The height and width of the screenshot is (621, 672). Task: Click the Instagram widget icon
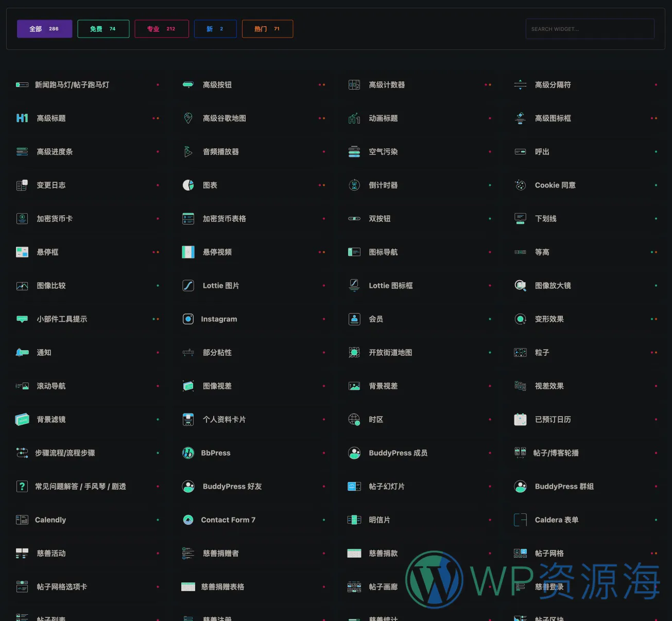188,319
